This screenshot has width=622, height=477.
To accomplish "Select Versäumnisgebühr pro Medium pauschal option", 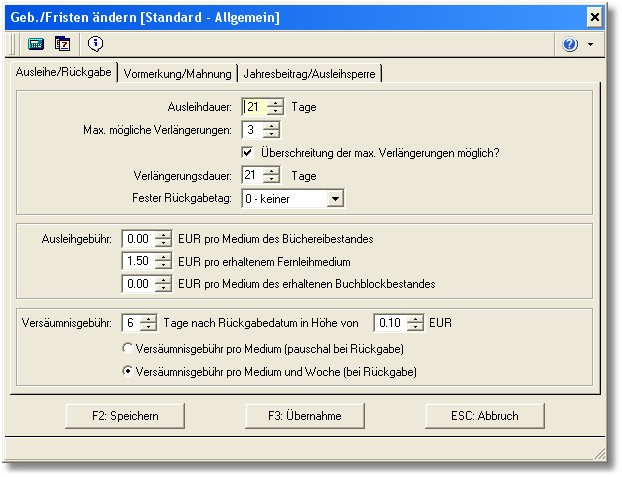I will click(127, 347).
